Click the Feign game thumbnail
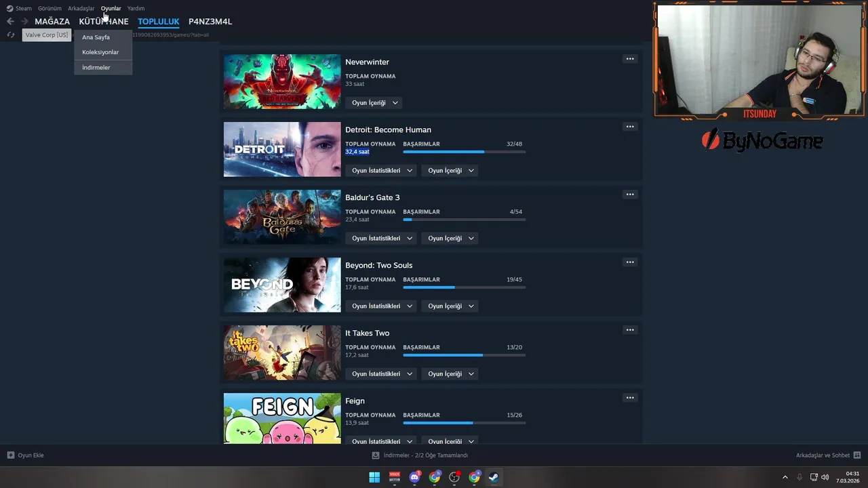The width and height of the screenshot is (868, 488). (282, 418)
